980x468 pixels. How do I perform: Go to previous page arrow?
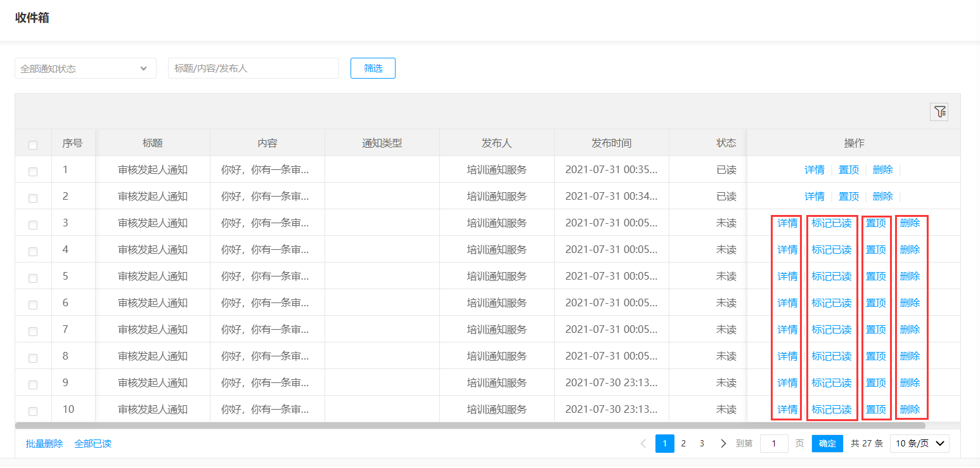[643, 443]
